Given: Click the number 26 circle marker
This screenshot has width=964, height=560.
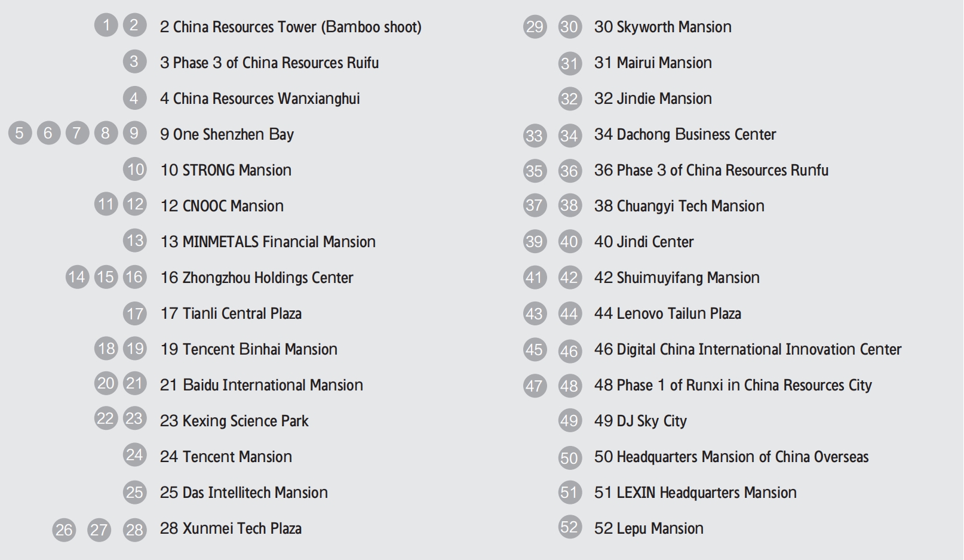Looking at the screenshot, I should coord(64,530).
